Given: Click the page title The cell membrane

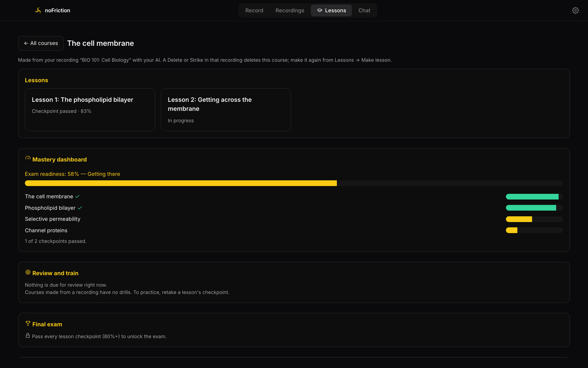Looking at the screenshot, I should (x=100, y=43).
